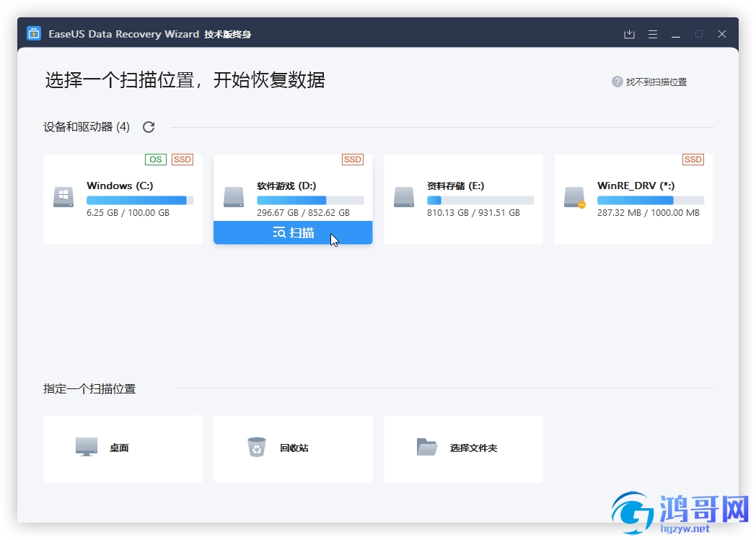
Task: Select the Windows (C:) drive icon
Action: click(x=63, y=197)
